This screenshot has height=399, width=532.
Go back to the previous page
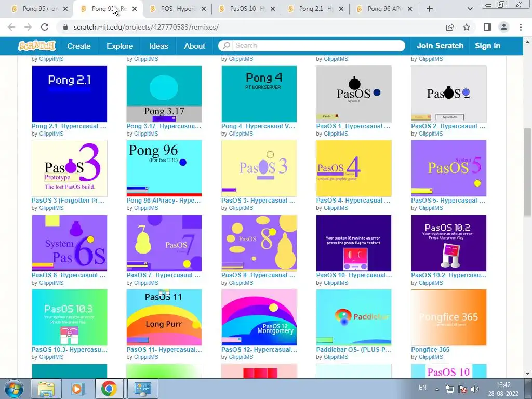click(11, 27)
